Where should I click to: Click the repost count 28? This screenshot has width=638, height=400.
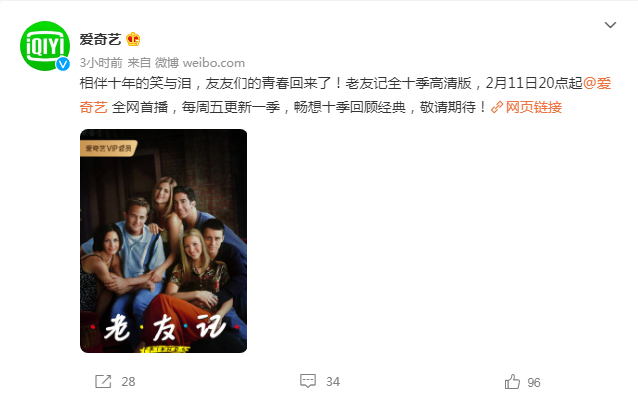[128, 382]
